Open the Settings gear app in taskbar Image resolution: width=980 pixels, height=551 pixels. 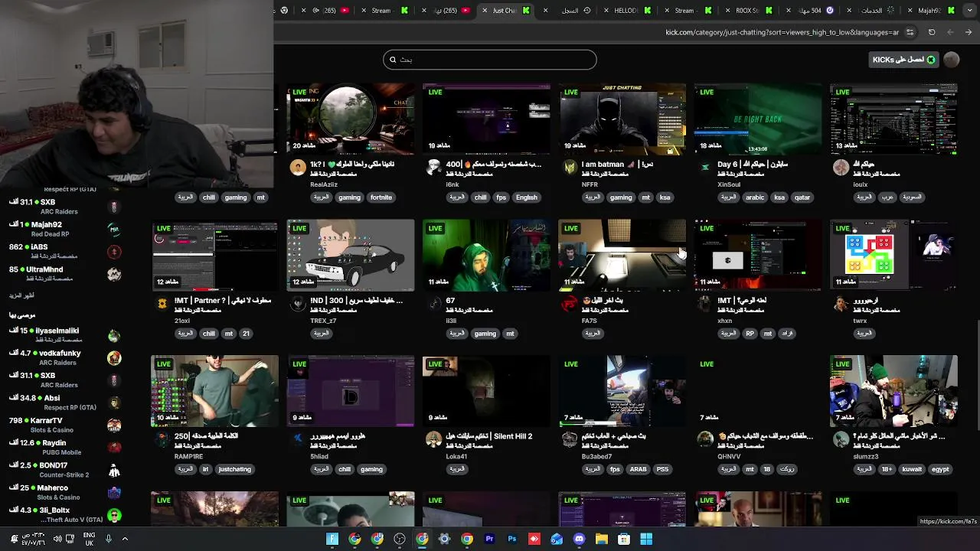(x=444, y=539)
